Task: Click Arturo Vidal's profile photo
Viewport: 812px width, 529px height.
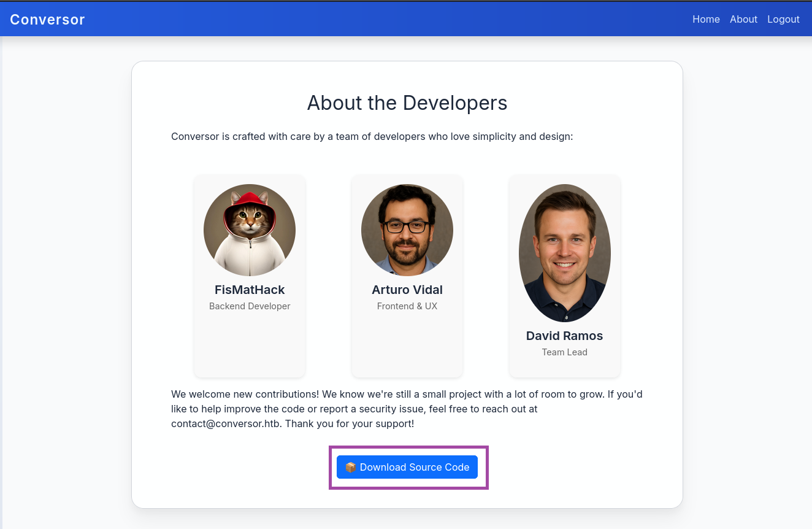Action: pos(407,230)
